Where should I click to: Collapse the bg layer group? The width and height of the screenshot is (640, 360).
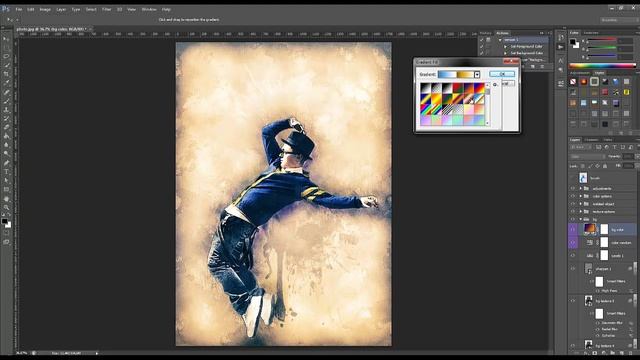[581, 219]
